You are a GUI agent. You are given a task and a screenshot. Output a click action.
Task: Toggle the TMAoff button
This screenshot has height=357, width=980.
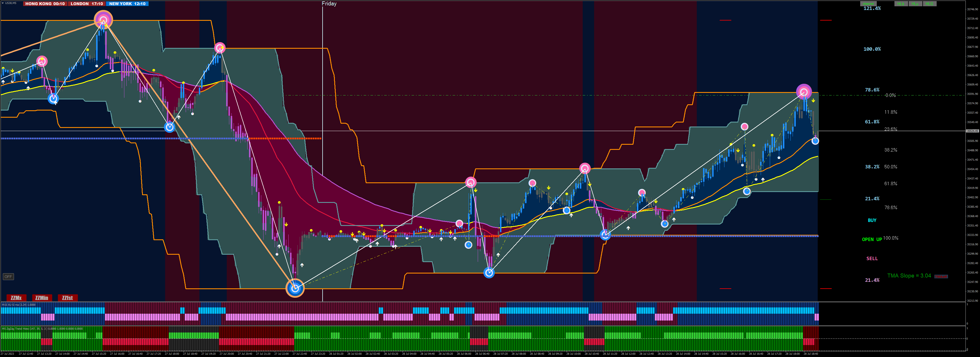941,276
